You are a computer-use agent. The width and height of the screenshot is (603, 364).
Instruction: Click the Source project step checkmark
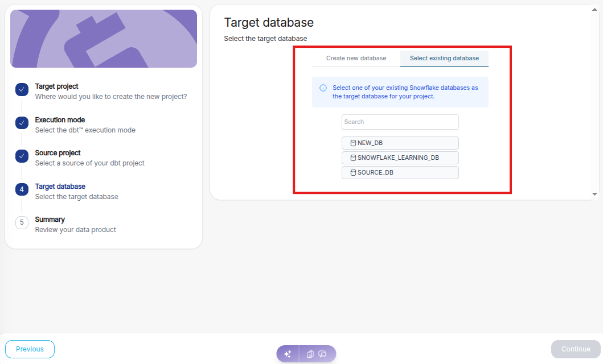22,156
